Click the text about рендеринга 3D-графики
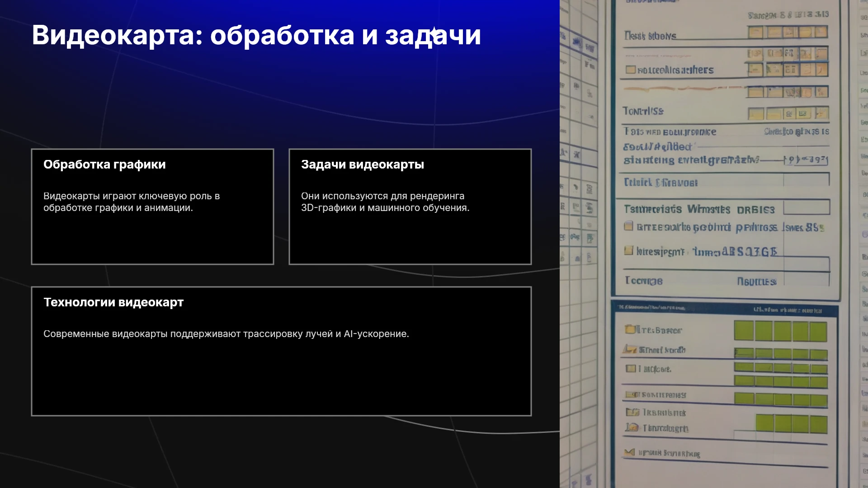 coord(385,202)
